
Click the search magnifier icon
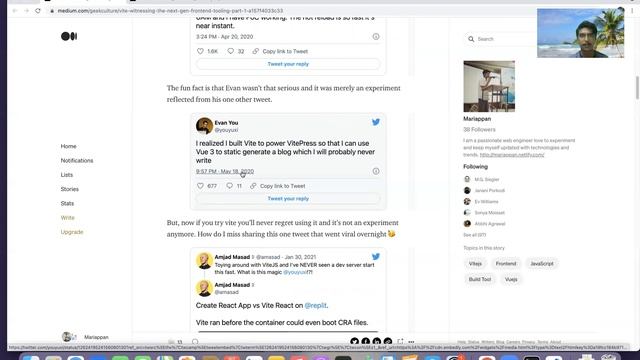[471, 39]
